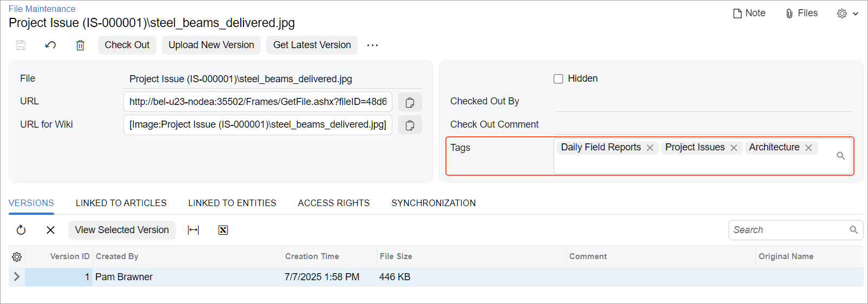
Task: Toggle the Hidden checkbox
Action: click(x=558, y=79)
